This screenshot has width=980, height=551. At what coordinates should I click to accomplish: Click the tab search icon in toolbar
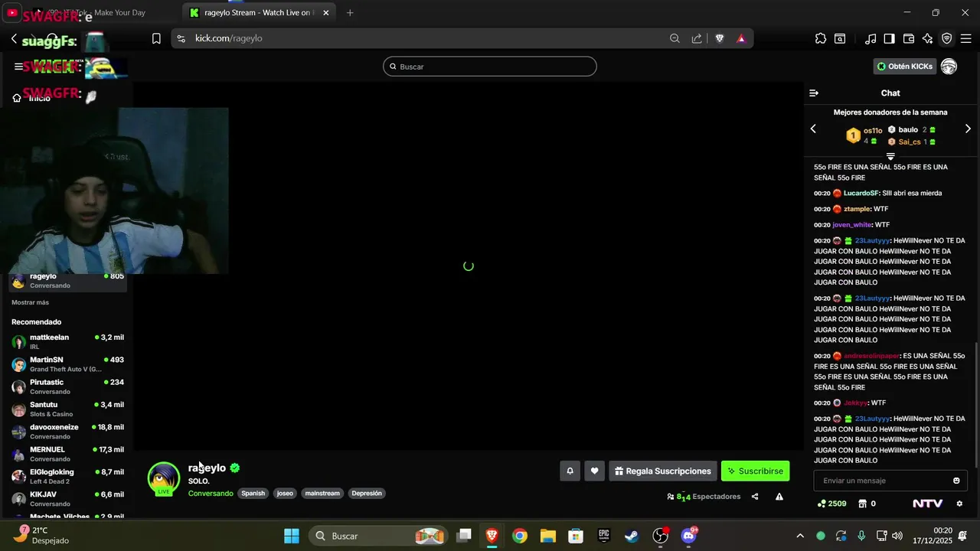point(840,38)
